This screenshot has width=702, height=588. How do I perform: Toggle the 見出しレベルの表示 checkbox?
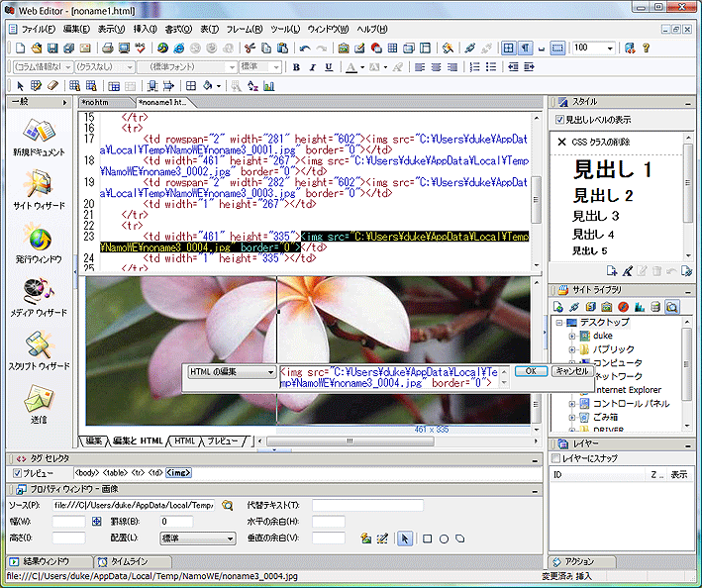click(x=559, y=120)
